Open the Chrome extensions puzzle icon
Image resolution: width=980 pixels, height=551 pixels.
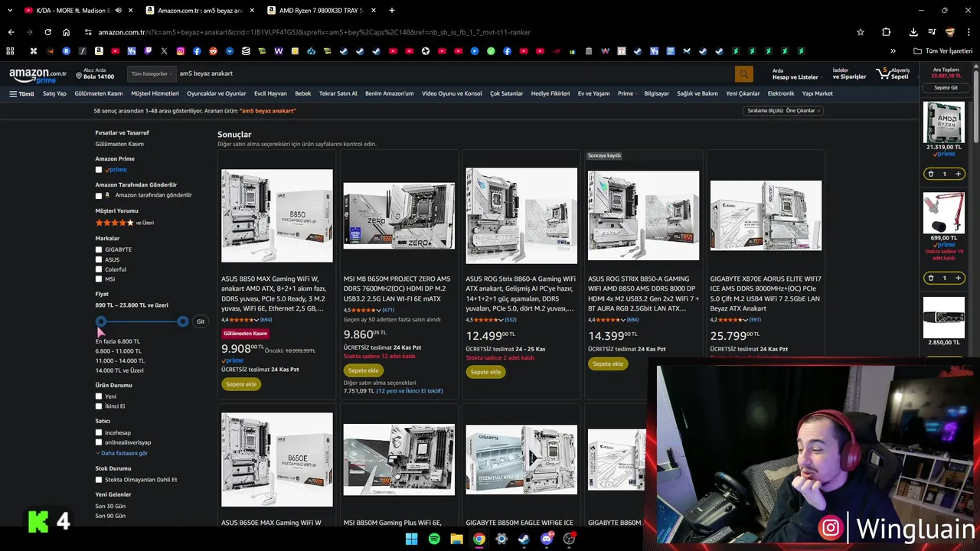pyautogui.click(x=886, y=32)
